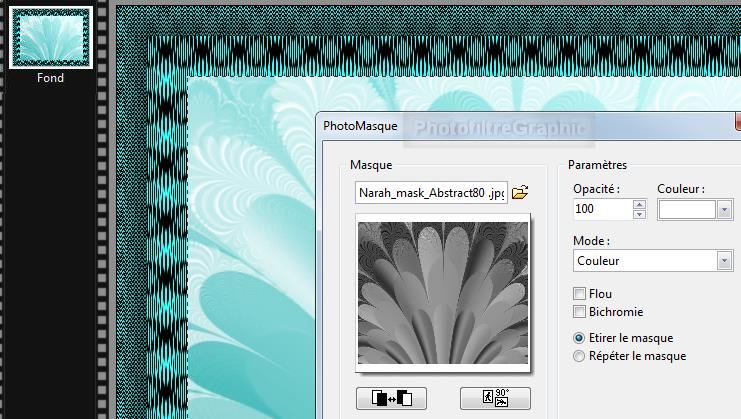Image resolution: width=741 pixels, height=419 pixels.
Task: Click the Opacité value field
Action: click(x=602, y=209)
